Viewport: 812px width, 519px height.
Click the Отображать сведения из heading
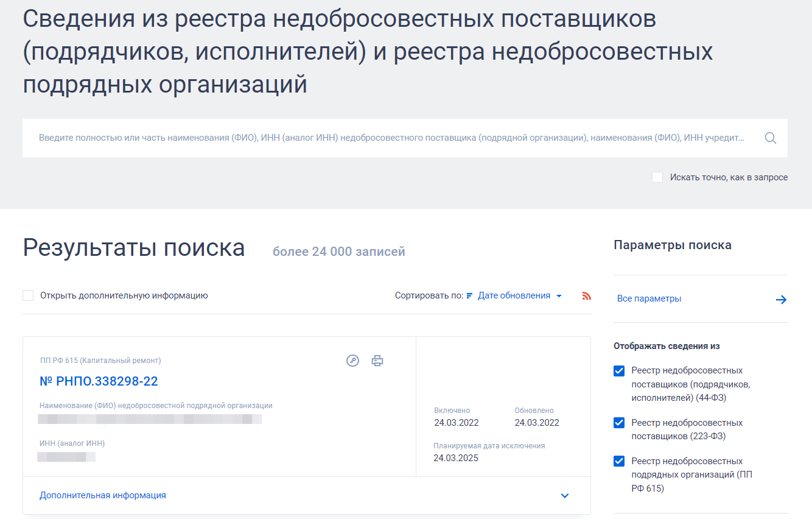point(667,346)
